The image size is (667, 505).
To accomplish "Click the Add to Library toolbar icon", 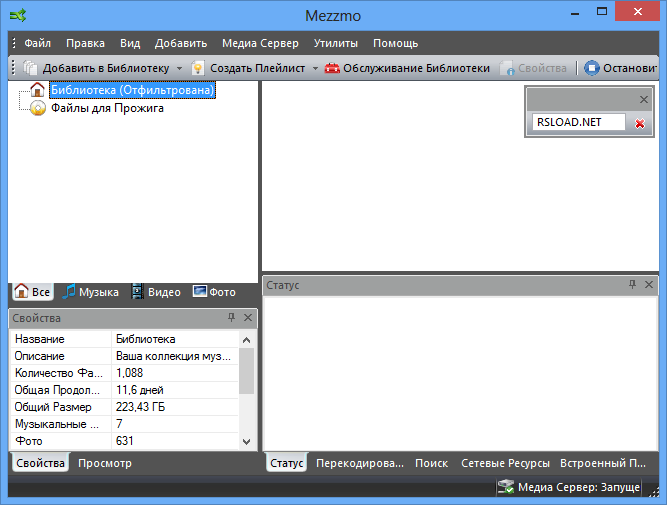I will [x=30, y=68].
